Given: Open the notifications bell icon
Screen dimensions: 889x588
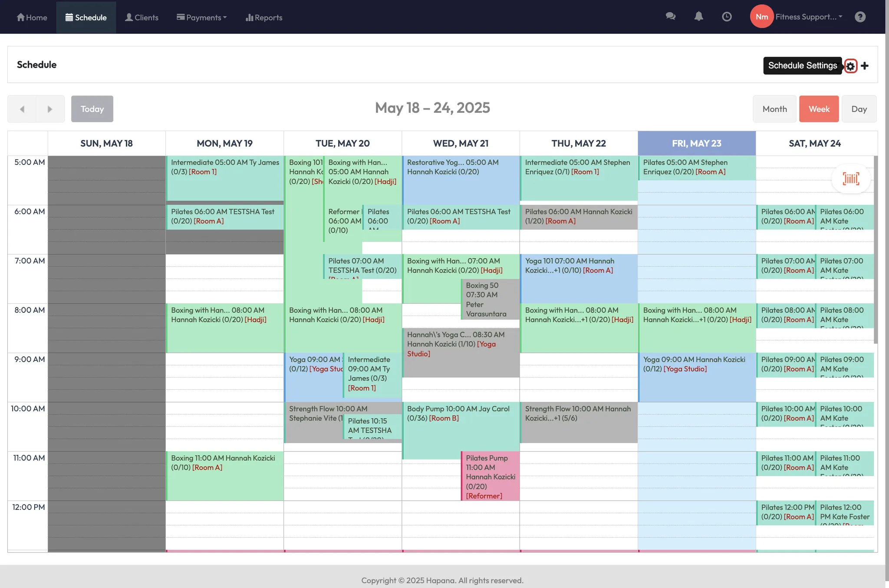Looking at the screenshot, I should click(x=698, y=16).
